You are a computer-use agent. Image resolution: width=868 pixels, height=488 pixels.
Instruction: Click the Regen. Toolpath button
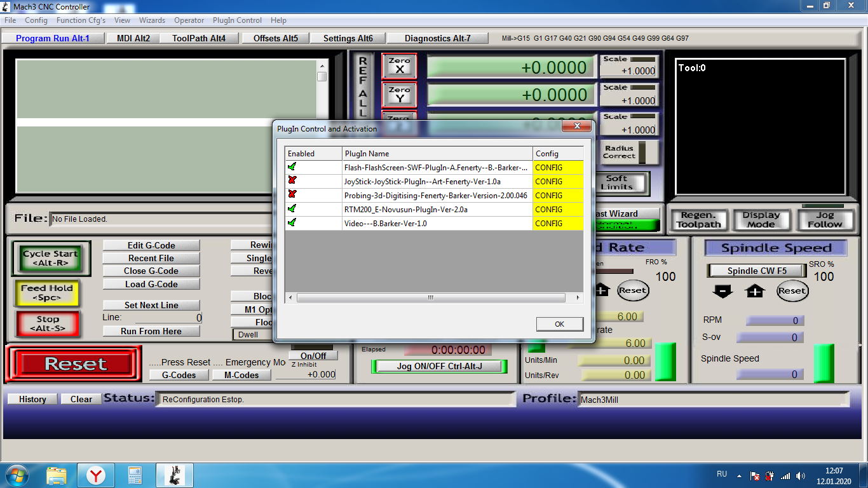coord(699,220)
